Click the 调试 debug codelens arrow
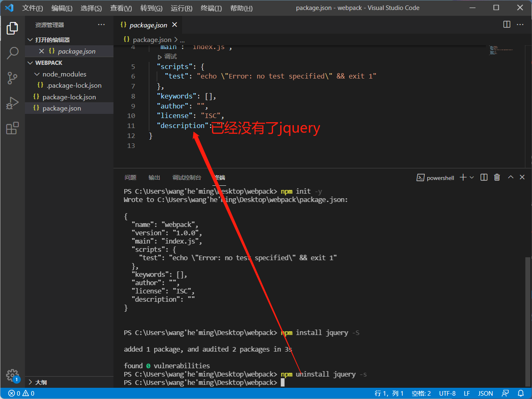Image resolution: width=532 pixels, height=399 pixels. pyautogui.click(x=160, y=57)
